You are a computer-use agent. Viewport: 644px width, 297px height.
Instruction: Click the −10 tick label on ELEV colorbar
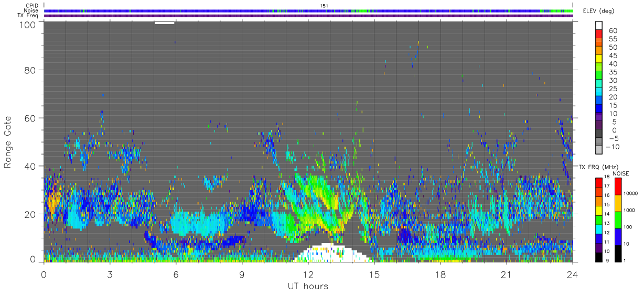pos(611,147)
